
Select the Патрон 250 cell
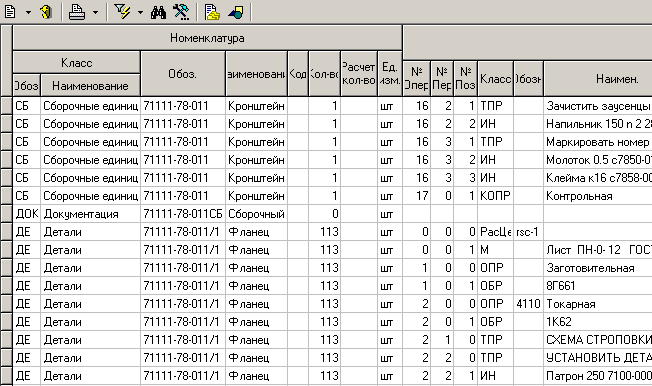(598, 376)
